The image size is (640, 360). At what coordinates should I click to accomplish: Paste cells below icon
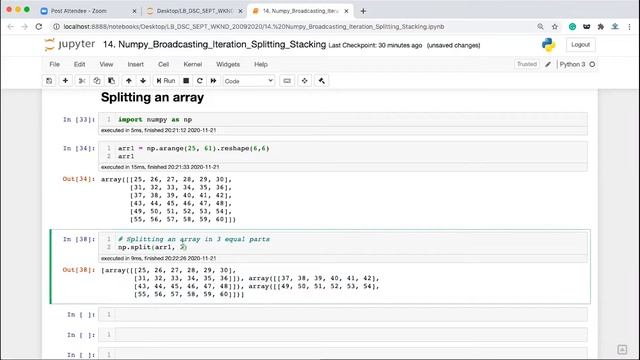click(111, 81)
